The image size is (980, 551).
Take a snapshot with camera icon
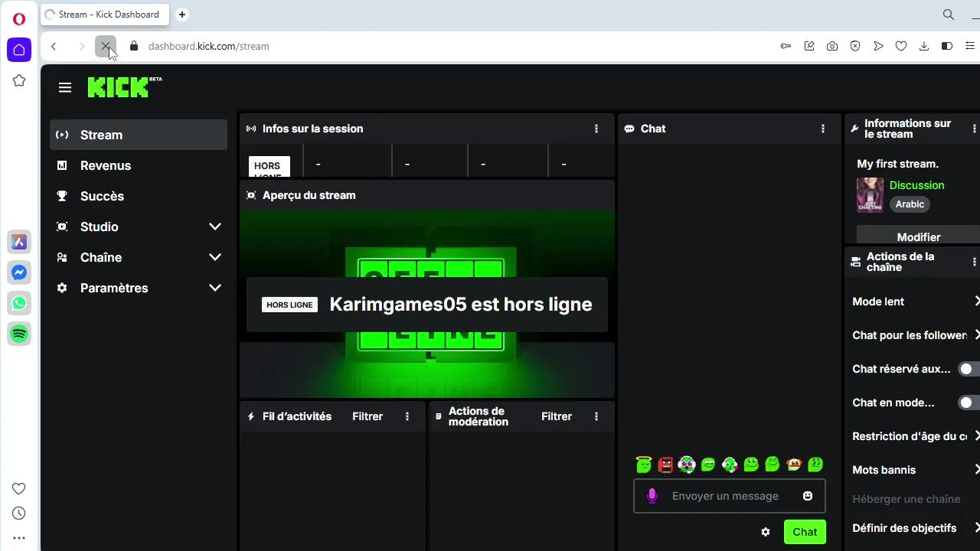832,46
